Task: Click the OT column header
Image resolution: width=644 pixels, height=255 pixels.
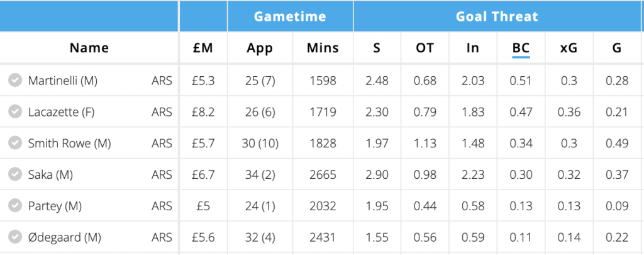Action: pyautogui.click(x=425, y=48)
